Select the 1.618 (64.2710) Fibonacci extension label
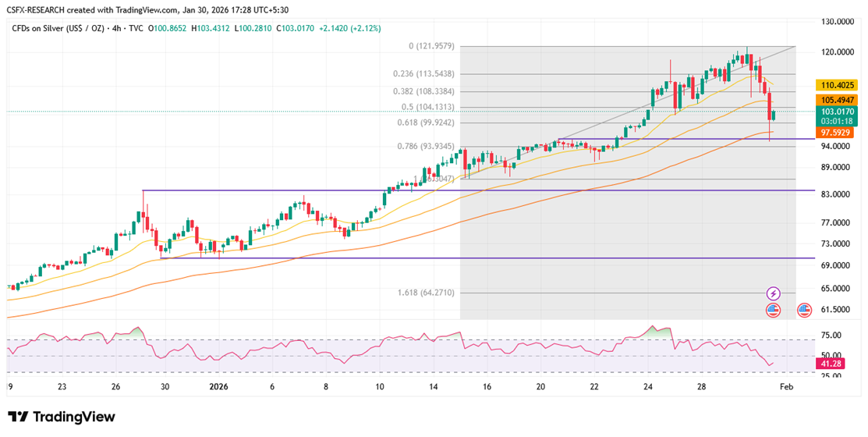The height and width of the screenshot is (437, 868). coord(427,293)
